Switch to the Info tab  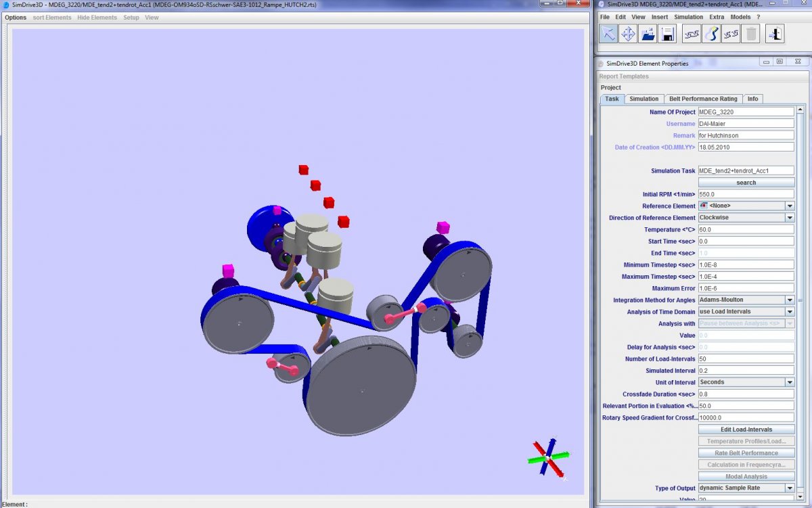coord(752,99)
